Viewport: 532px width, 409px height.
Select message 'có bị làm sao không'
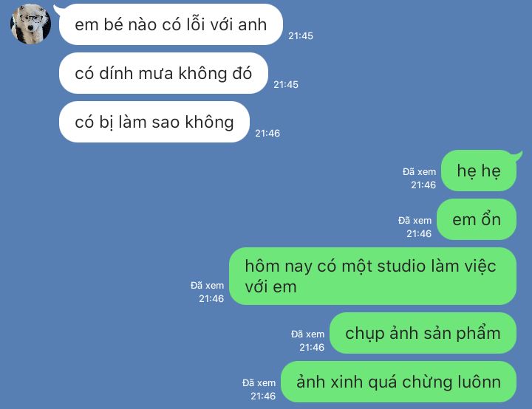(154, 122)
